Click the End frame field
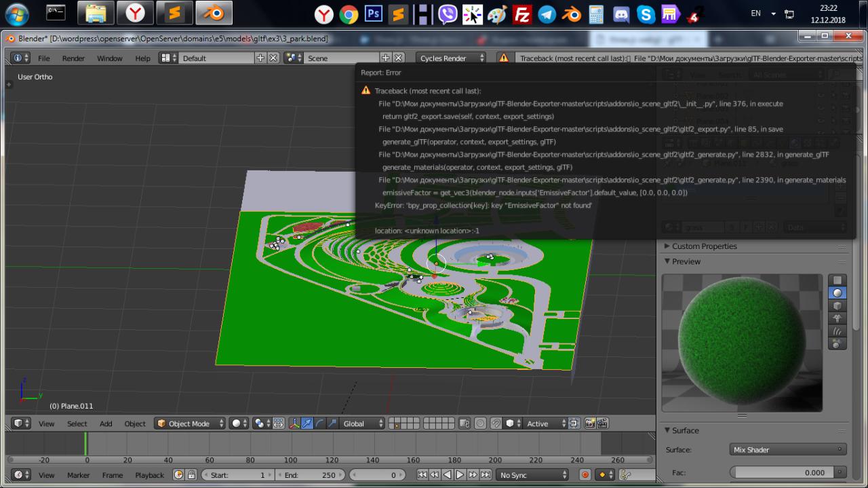868x488 pixels. click(310, 475)
